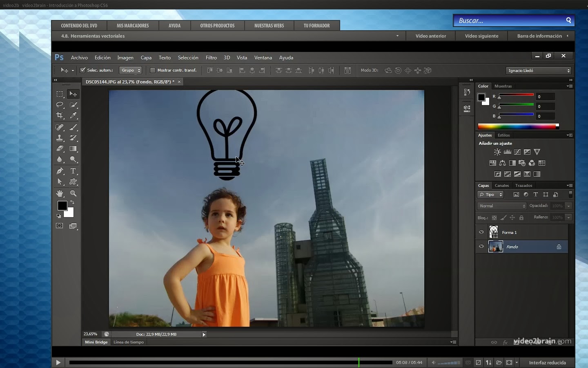Choose the Eyedropper tool

[73, 116]
